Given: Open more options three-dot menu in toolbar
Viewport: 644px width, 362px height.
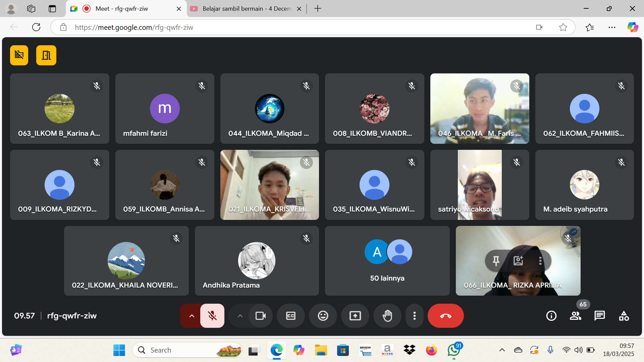Looking at the screenshot, I should (x=414, y=316).
